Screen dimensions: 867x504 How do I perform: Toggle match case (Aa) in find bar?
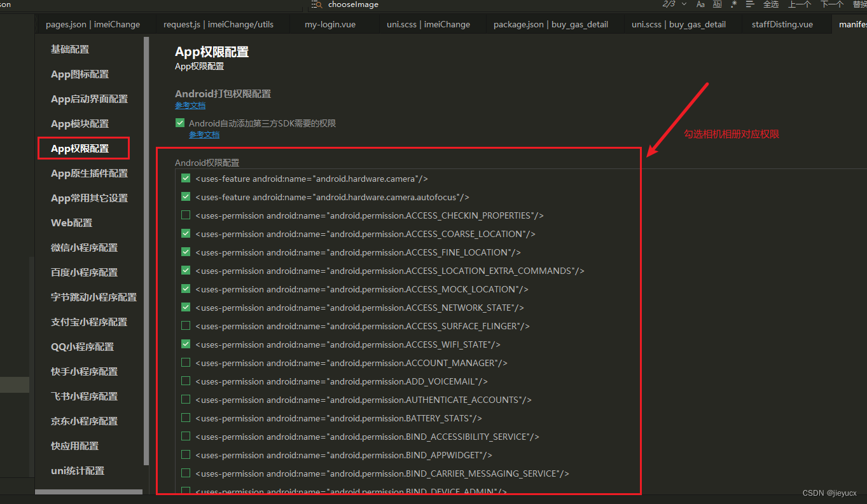click(x=700, y=4)
